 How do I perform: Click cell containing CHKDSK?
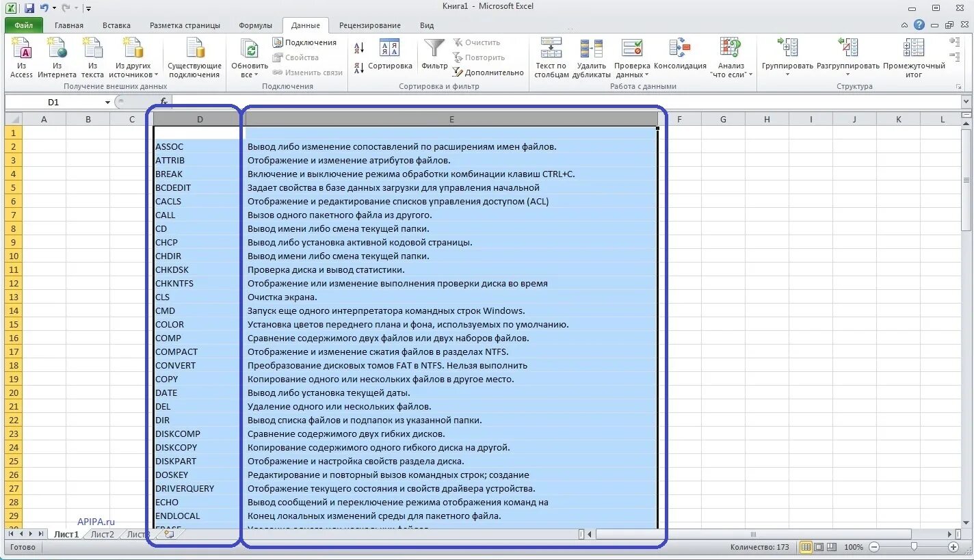198,269
